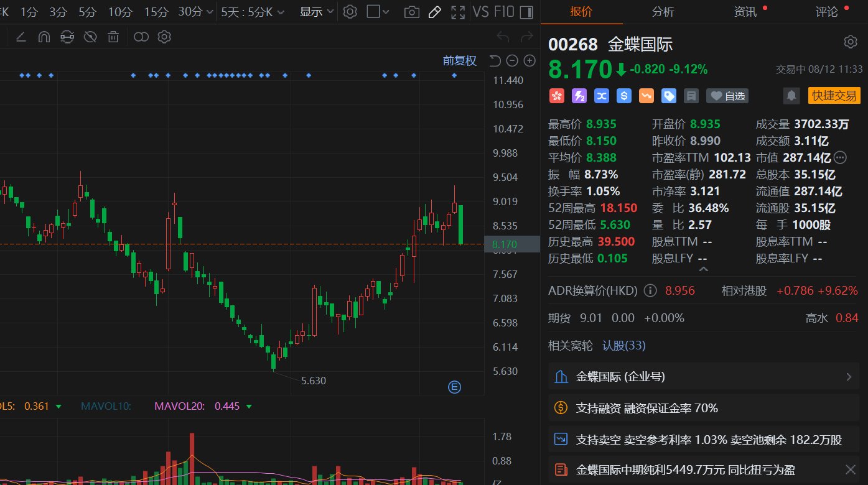Click the Hong Kong market flag icon

click(x=556, y=96)
